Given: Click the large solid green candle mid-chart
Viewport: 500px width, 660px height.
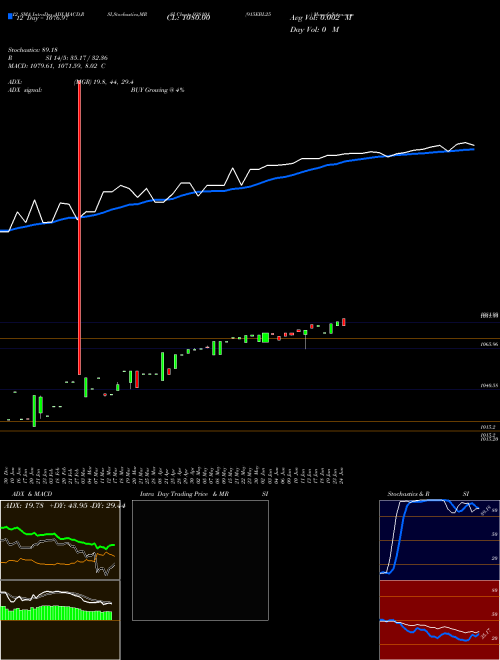Looking at the screenshot, I should click(265, 338).
